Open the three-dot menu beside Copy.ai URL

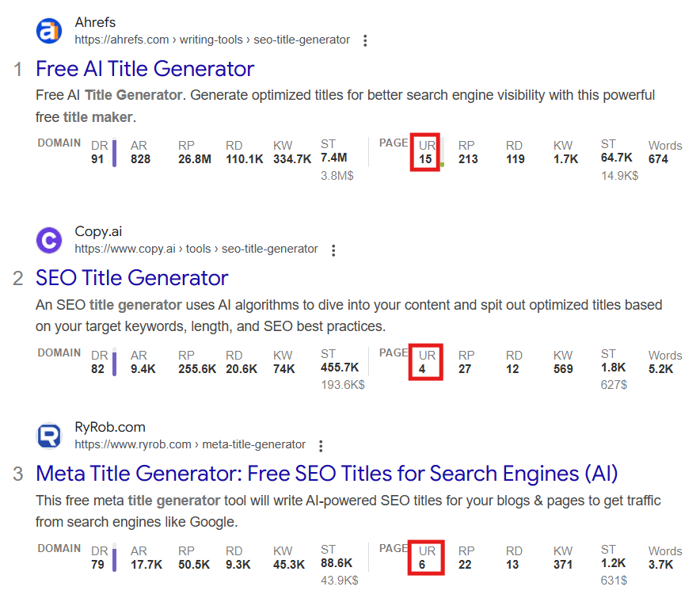tap(333, 249)
